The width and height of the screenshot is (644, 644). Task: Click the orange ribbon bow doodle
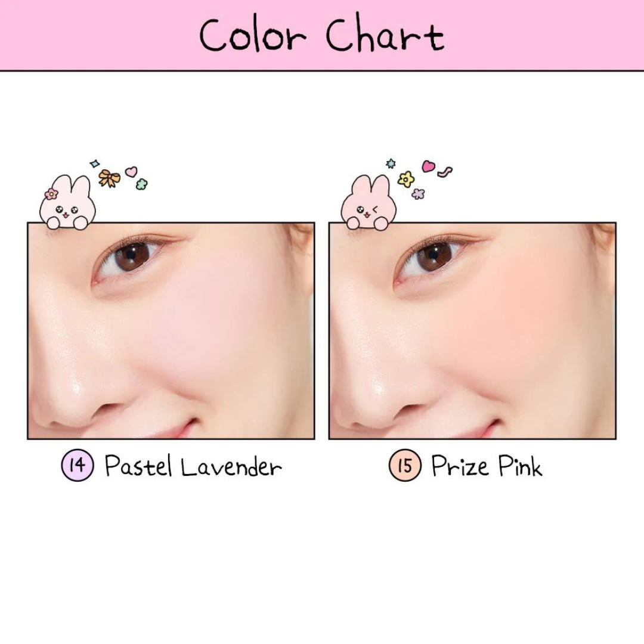tap(109, 178)
